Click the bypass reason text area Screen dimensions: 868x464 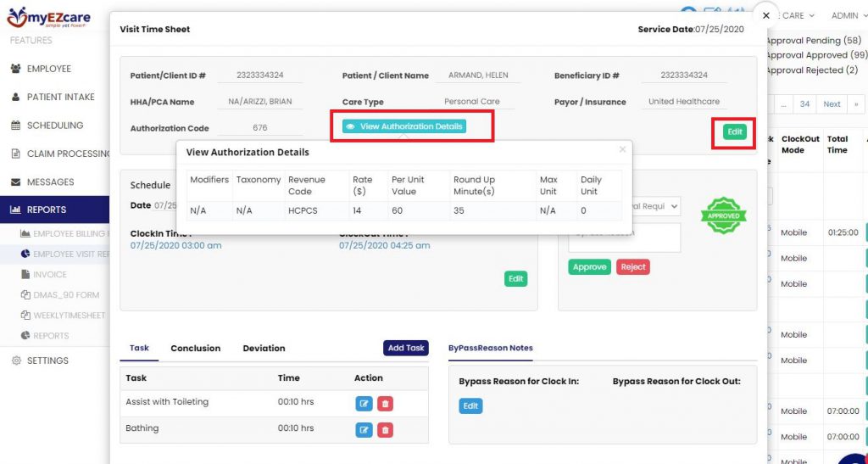coord(625,238)
